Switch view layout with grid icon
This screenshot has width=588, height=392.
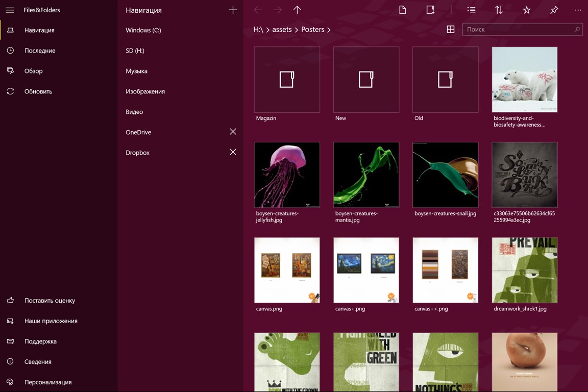[450, 30]
